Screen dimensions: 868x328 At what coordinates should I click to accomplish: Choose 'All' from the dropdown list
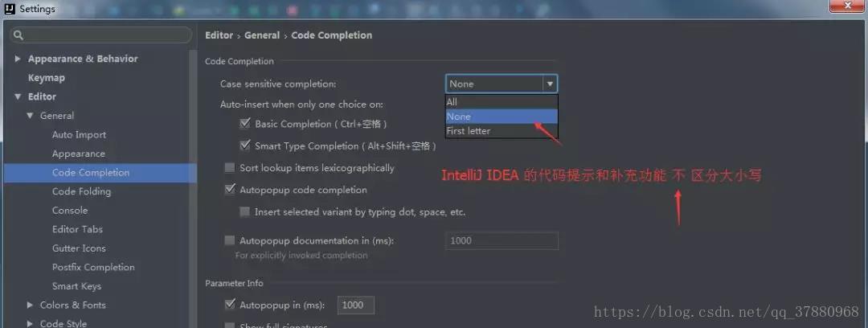(x=502, y=102)
